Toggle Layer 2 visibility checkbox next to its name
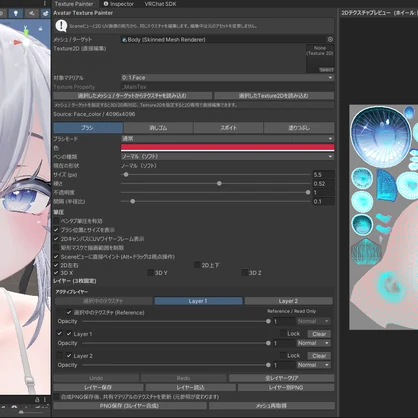The image size is (418, 418). 69,356
